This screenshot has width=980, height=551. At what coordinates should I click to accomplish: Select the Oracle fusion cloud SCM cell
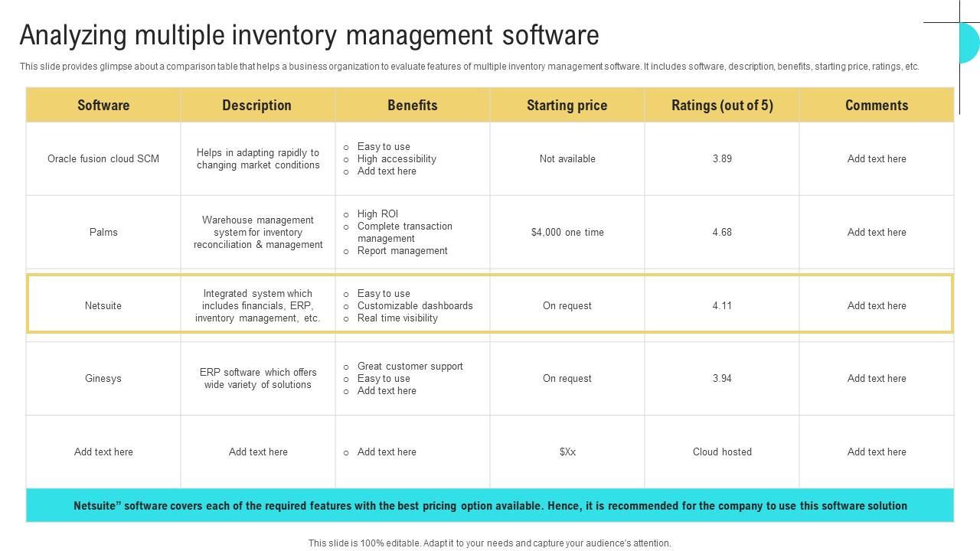tap(103, 159)
